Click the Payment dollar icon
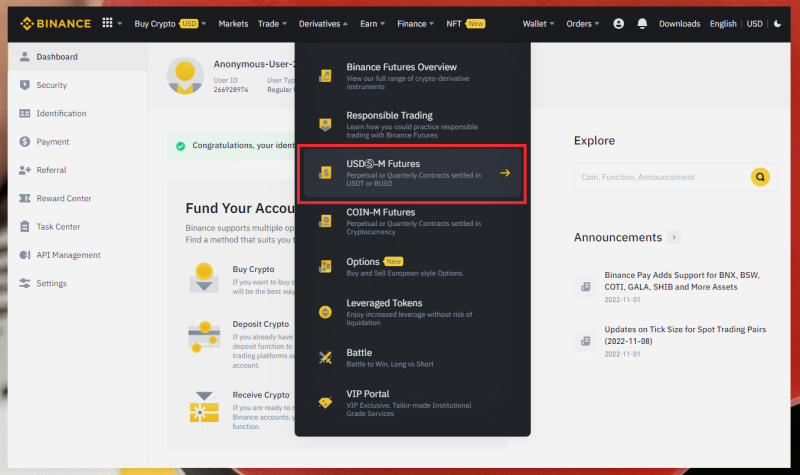 pos(24,141)
